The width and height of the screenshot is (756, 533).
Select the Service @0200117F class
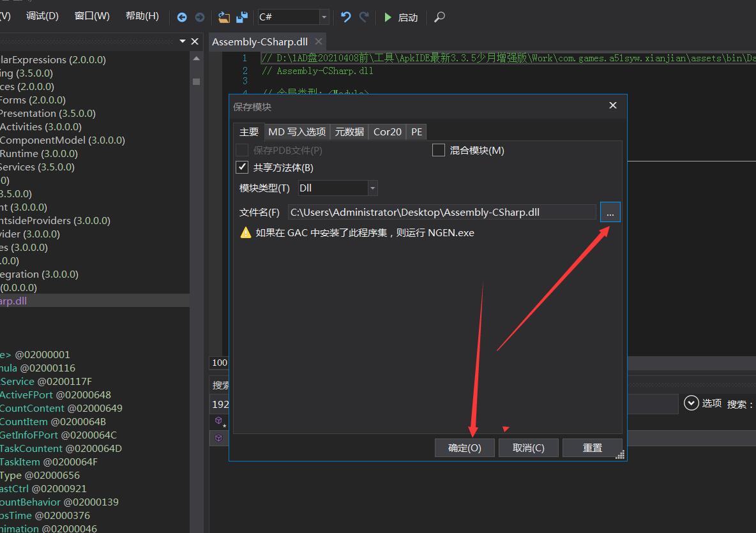pyautogui.click(x=46, y=381)
